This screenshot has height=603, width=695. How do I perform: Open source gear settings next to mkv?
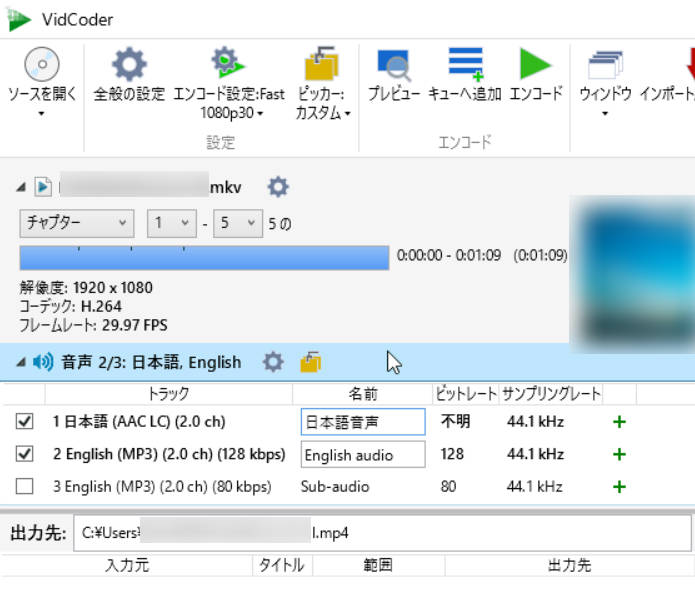click(x=278, y=187)
